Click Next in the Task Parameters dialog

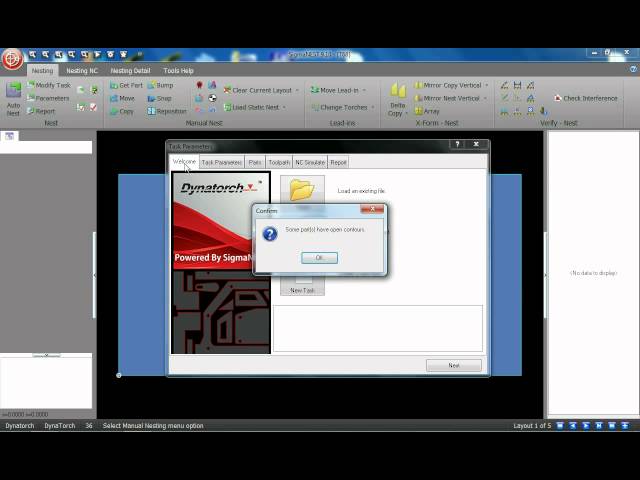point(454,365)
